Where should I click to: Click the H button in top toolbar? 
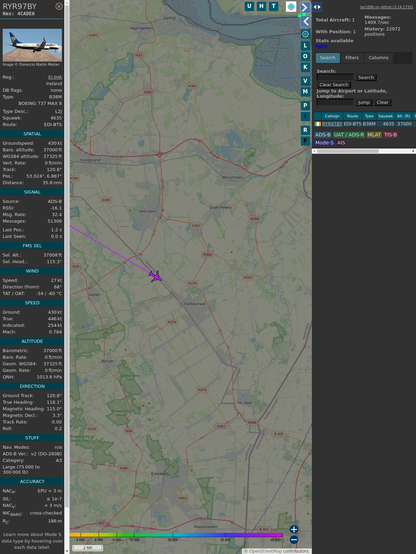pos(262,6)
